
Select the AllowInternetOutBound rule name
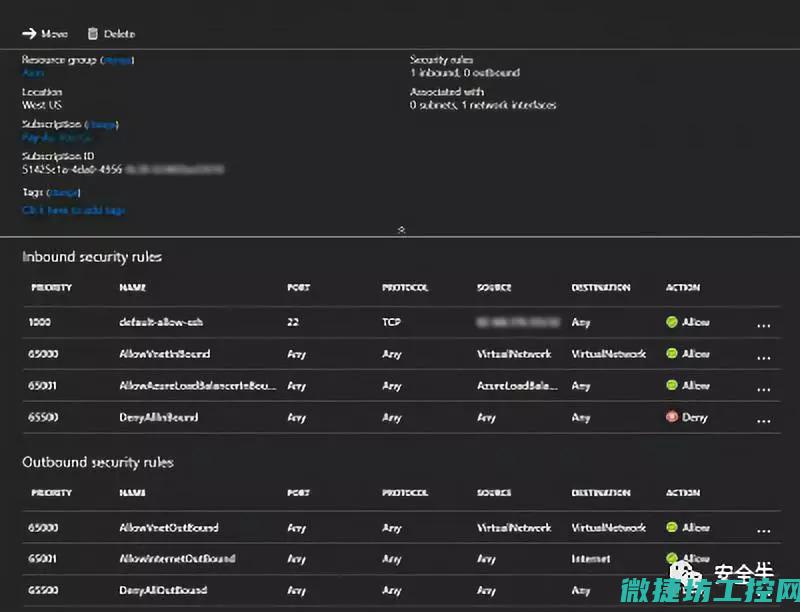pos(177,558)
